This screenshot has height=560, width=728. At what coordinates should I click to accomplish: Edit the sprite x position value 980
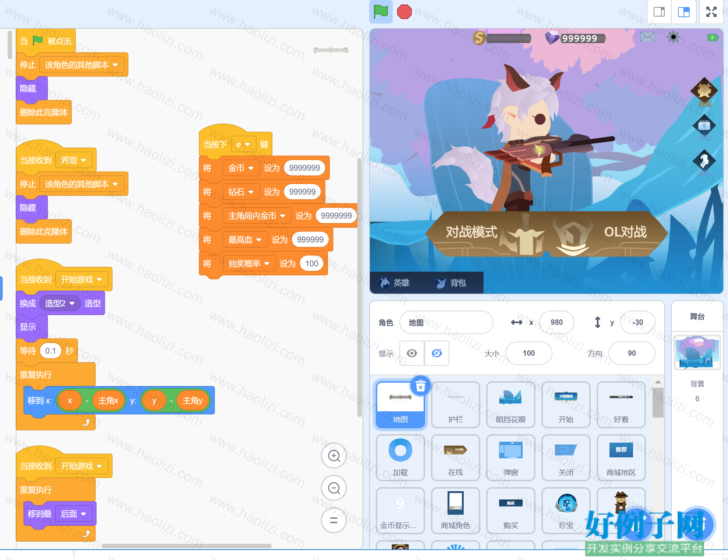coord(556,322)
